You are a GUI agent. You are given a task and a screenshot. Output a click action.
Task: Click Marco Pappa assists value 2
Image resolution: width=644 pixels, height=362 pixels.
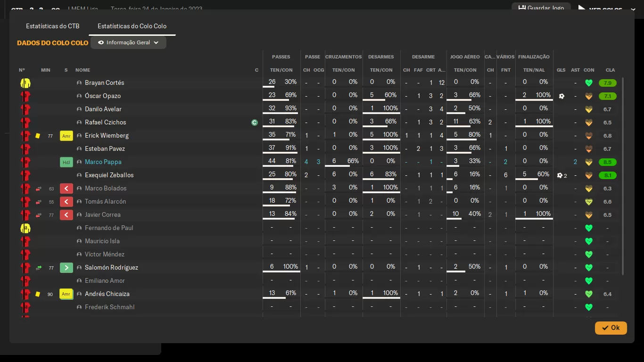click(575, 162)
